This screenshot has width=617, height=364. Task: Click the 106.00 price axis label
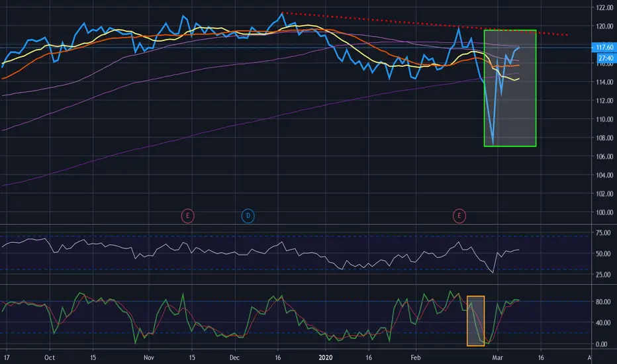(604, 157)
